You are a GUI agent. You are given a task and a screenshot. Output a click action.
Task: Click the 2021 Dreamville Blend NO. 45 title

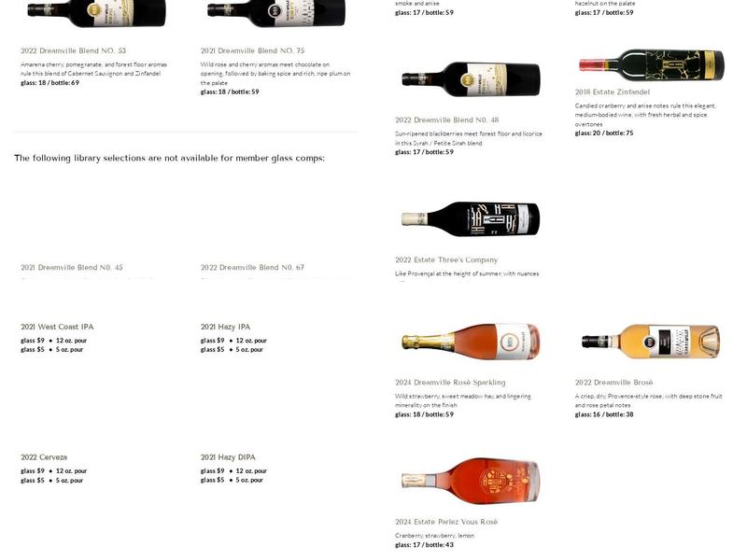72,268
